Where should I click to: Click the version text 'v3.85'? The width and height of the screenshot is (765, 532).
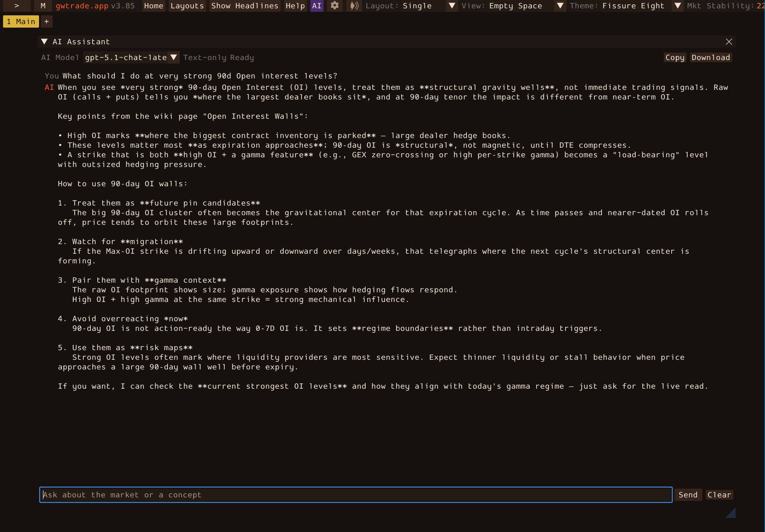(x=123, y=6)
